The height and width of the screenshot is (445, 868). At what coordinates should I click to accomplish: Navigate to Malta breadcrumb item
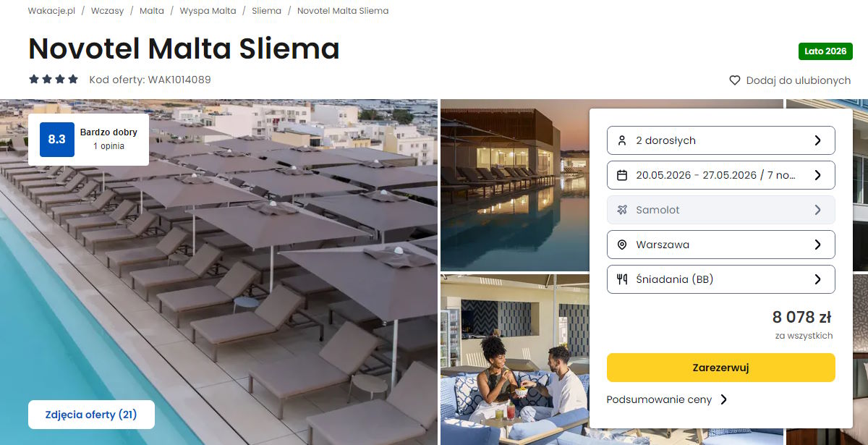click(x=151, y=11)
